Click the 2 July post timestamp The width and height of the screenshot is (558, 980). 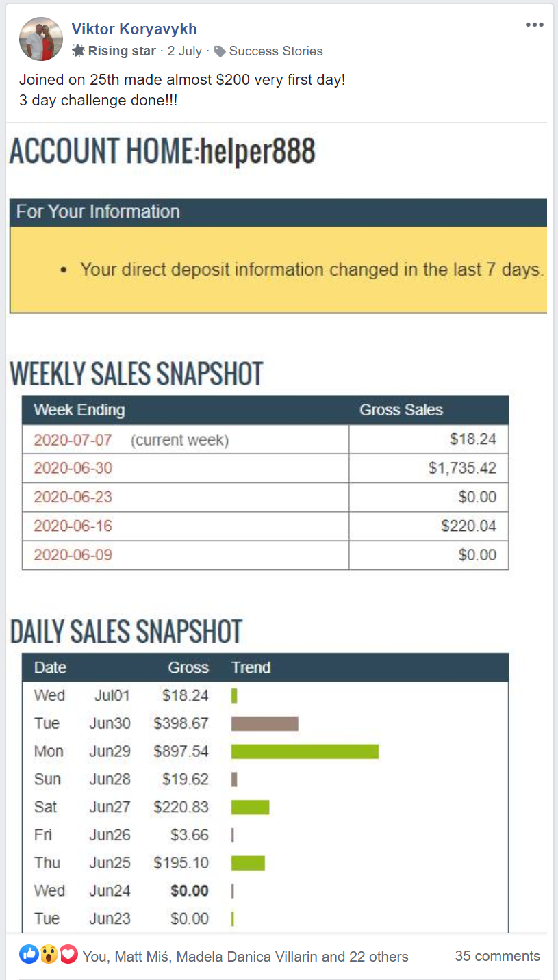tap(185, 51)
